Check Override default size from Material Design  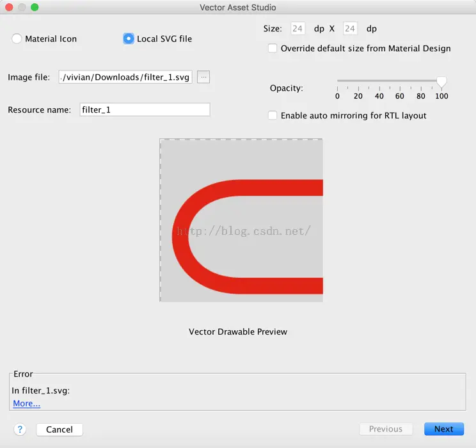[273, 48]
